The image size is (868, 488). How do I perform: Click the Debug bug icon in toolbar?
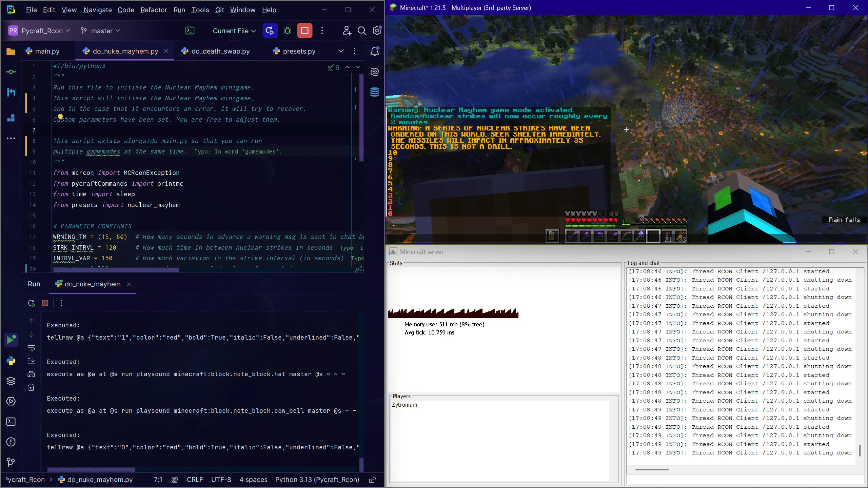coord(288,31)
